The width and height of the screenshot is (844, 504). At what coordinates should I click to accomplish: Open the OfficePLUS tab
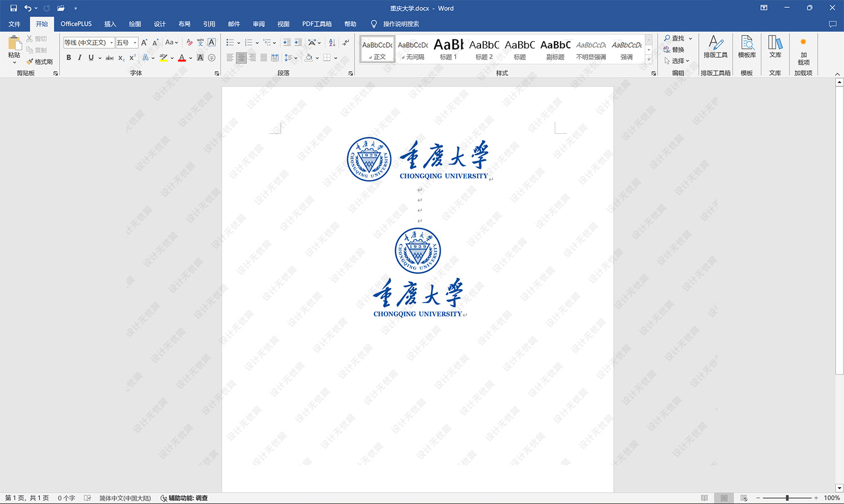pyautogui.click(x=76, y=24)
